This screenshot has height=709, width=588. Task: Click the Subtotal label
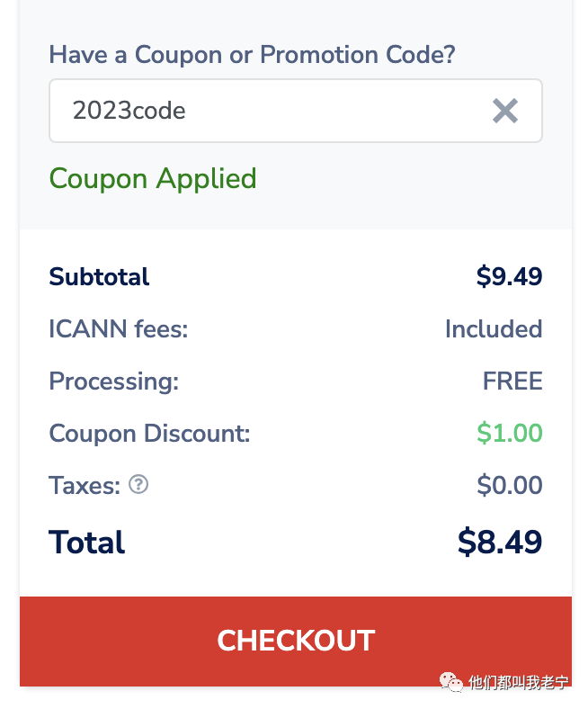(x=99, y=276)
